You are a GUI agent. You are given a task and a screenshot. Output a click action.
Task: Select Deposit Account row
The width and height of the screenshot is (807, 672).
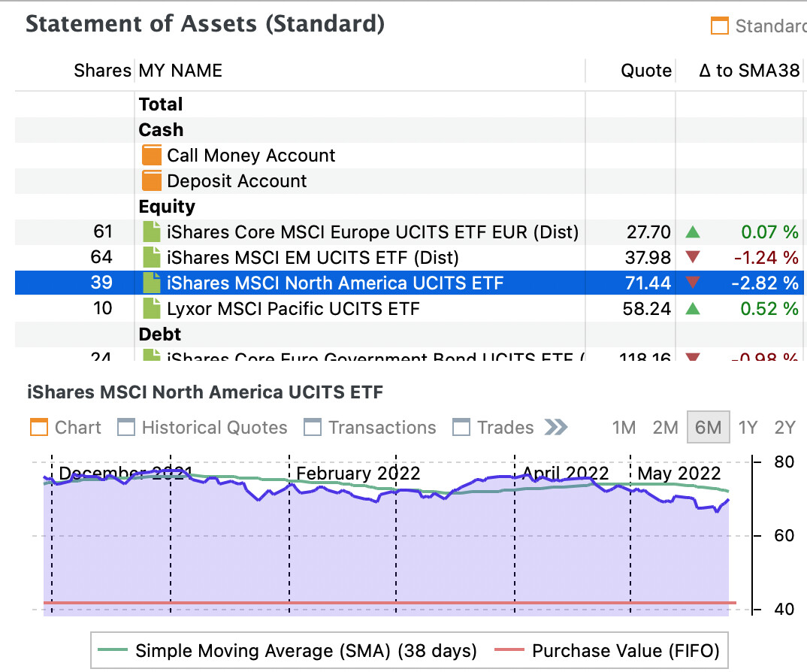pos(410,180)
